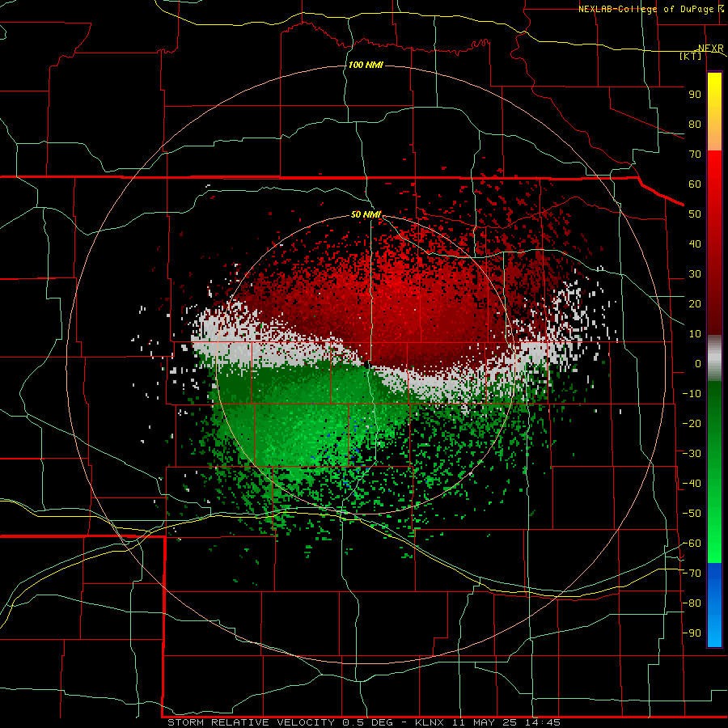728x728 pixels.
Task: Click the [KT] units label
Action: tap(691, 56)
